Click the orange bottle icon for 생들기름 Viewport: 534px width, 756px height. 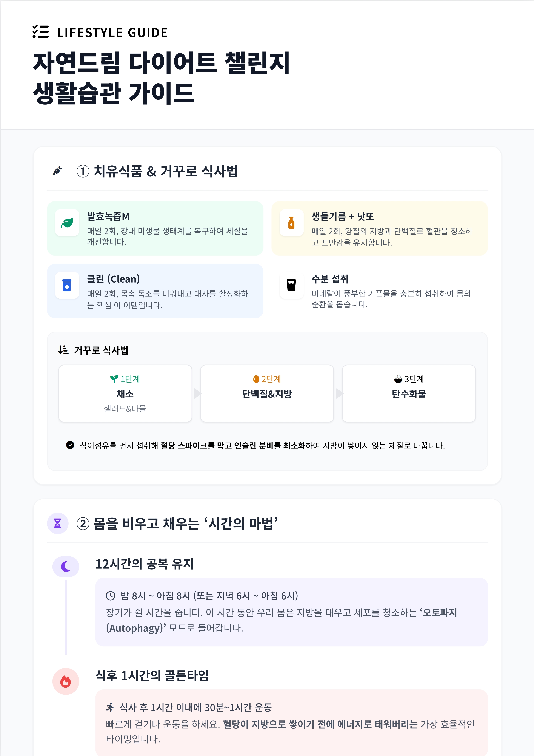click(x=291, y=223)
